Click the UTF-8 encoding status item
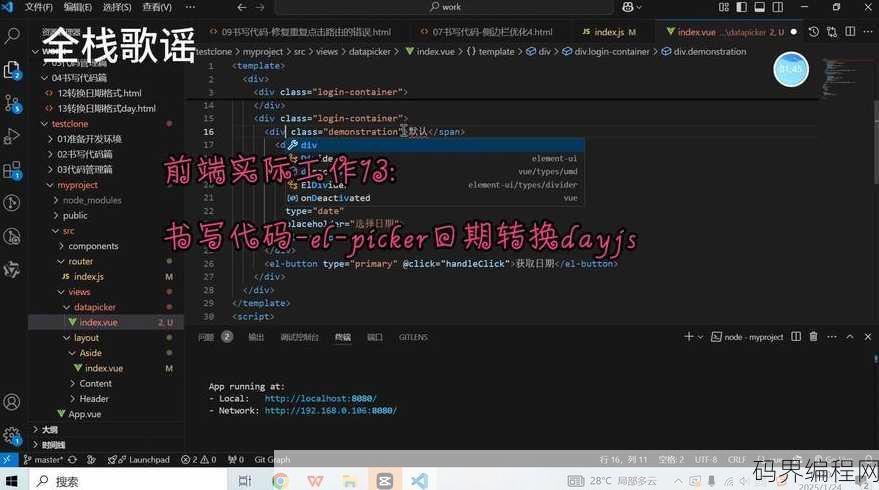 (x=706, y=459)
